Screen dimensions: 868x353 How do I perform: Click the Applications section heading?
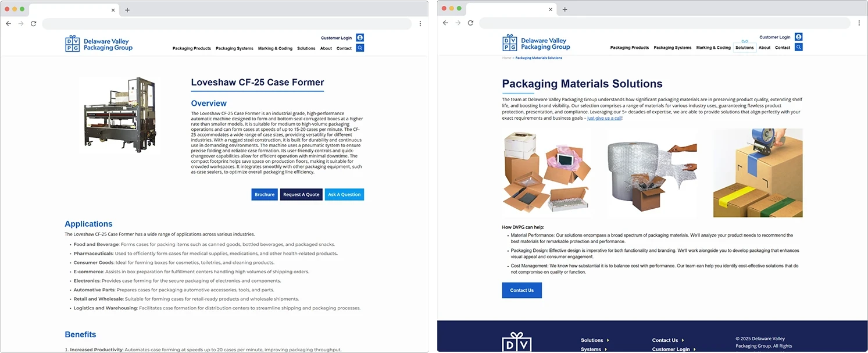[x=88, y=224]
